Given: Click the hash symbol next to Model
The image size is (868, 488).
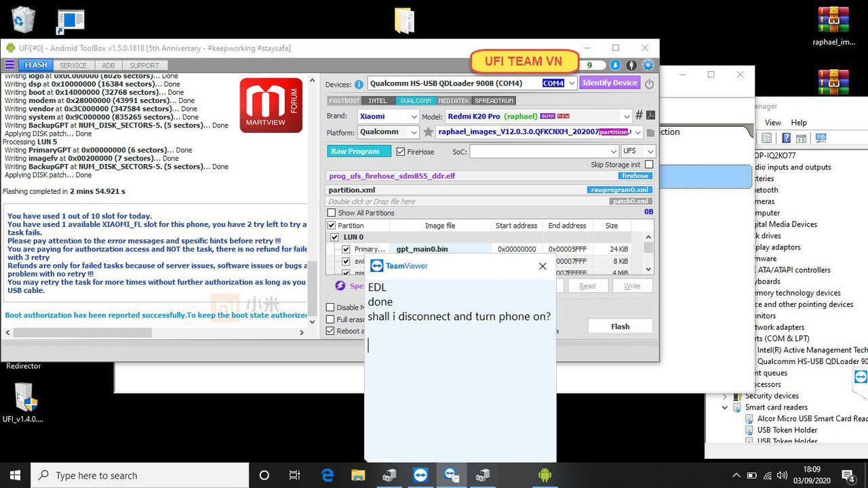Looking at the screenshot, I should pos(639,115).
